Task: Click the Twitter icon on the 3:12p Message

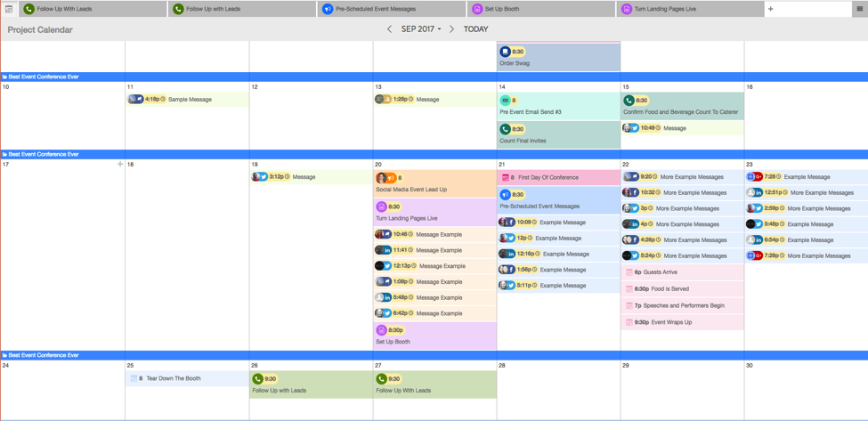Action: (x=264, y=177)
